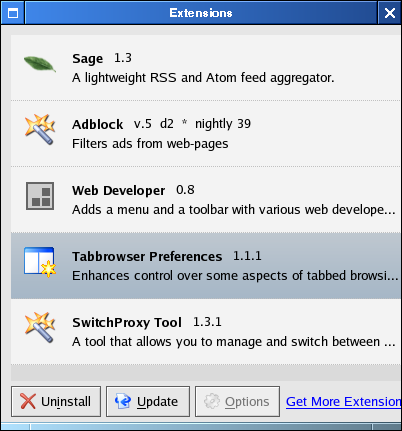Click the Adblock wand and stars icon
The image size is (402, 431).
pyautogui.click(x=40, y=130)
